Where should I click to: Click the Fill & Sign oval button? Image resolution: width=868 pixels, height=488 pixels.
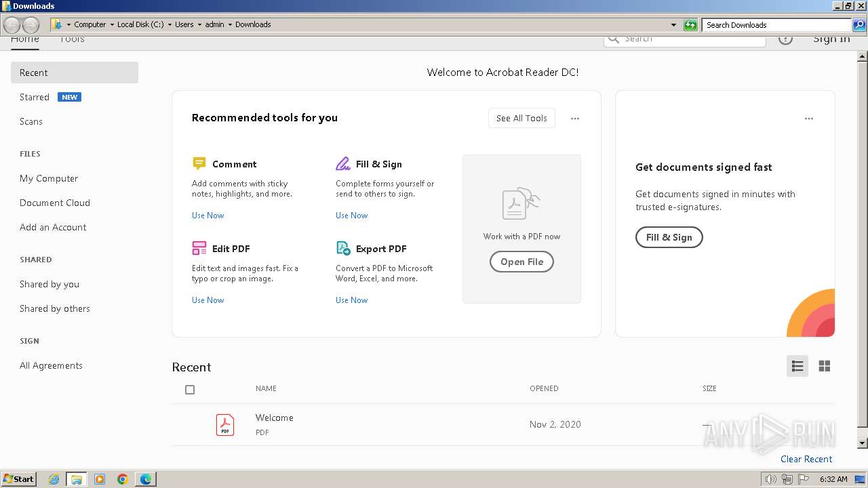(669, 237)
